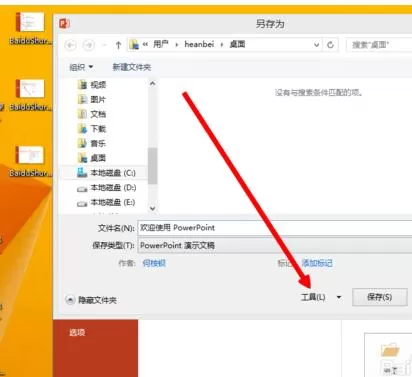Viewport: 412px width, 377px height.
Task: Click 隐藏文件夹 to collapse folder pane
Action: [x=91, y=300]
